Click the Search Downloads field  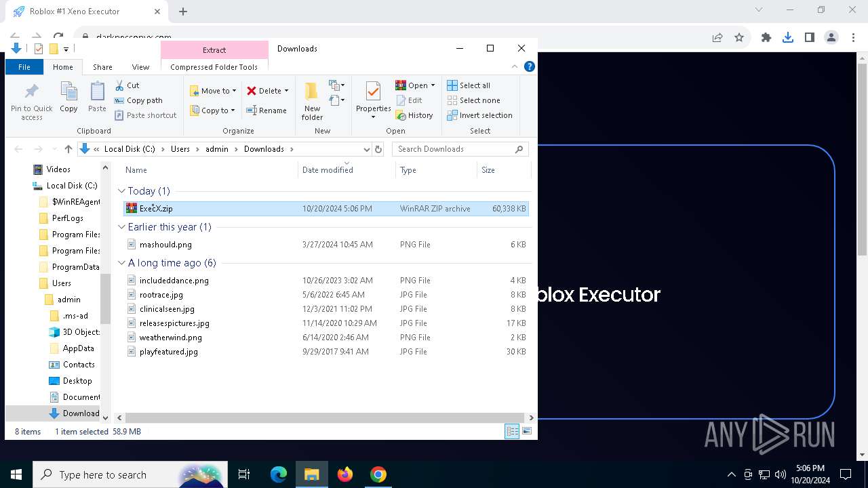[x=460, y=149]
